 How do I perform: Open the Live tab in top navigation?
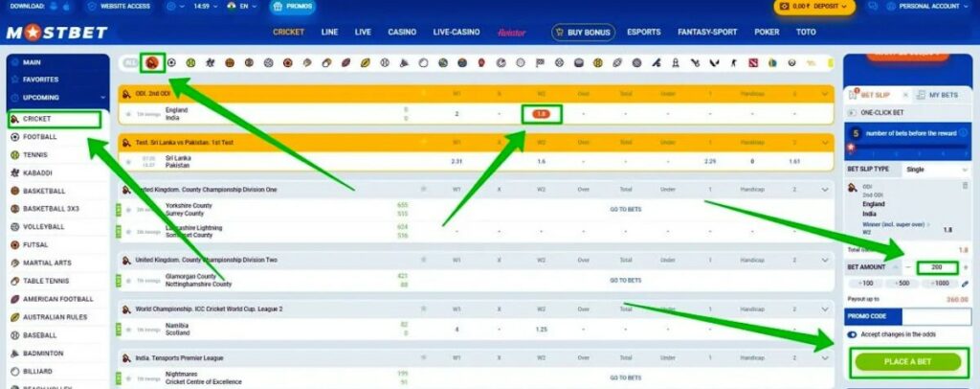click(363, 32)
